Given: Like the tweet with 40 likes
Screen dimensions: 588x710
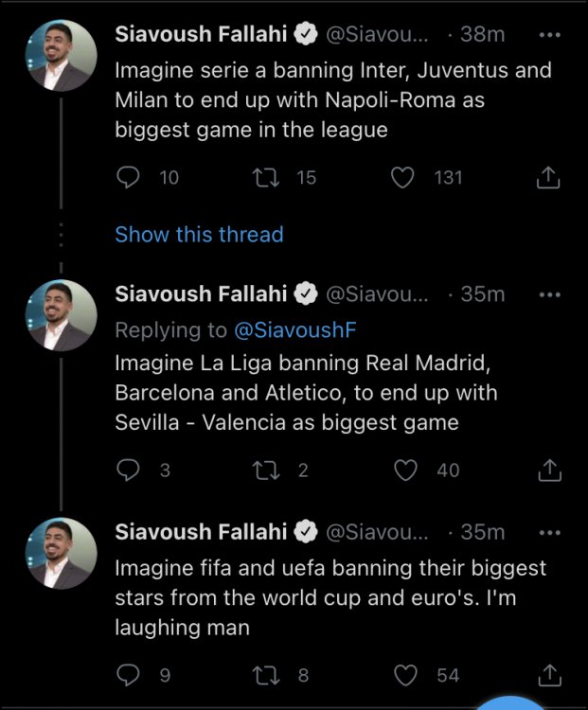Looking at the screenshot, I should pos(405,470).
